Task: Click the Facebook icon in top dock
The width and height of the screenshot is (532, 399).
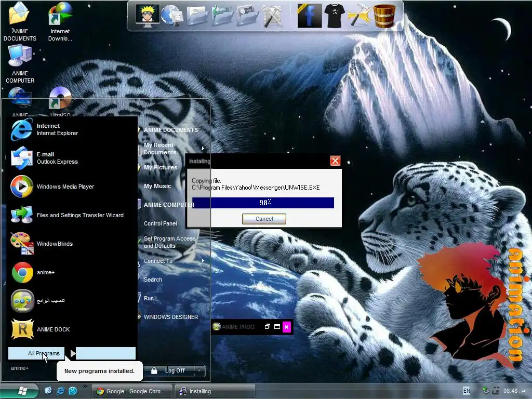Action: click(310, 16)
